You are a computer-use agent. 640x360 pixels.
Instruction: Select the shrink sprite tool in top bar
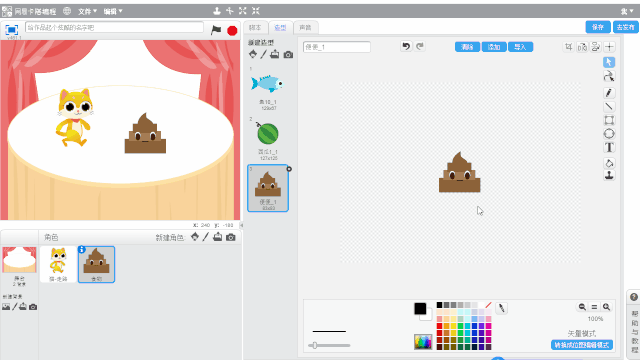(x=256, y=11)
